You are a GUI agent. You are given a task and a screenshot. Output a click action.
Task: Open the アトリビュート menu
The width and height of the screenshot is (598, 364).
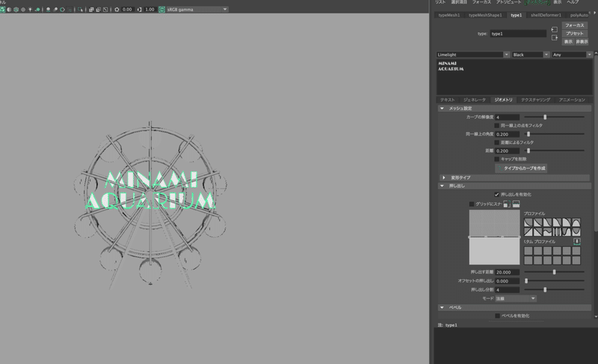pyautogui.click(x=508, y=2)
